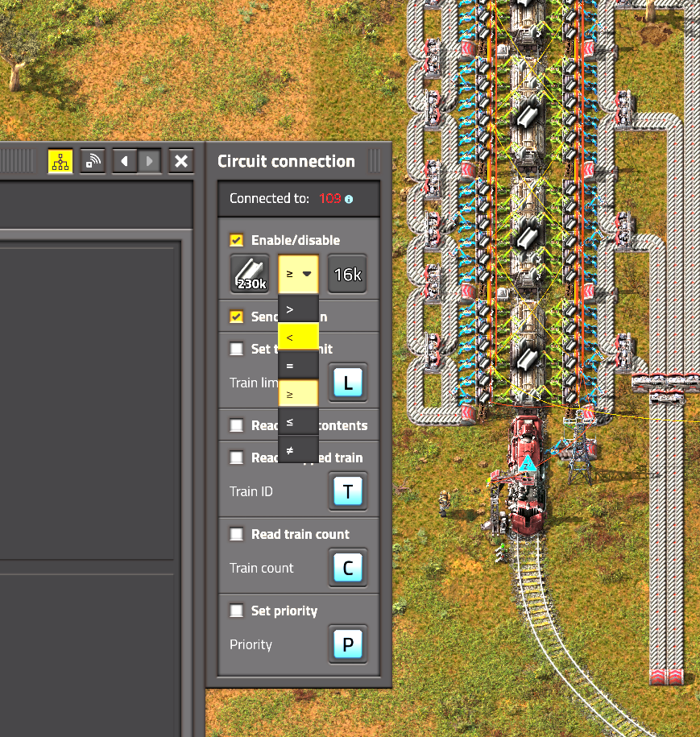Enable the Set priority checkbox
This screenshot has width=700, height=737.
237,611
